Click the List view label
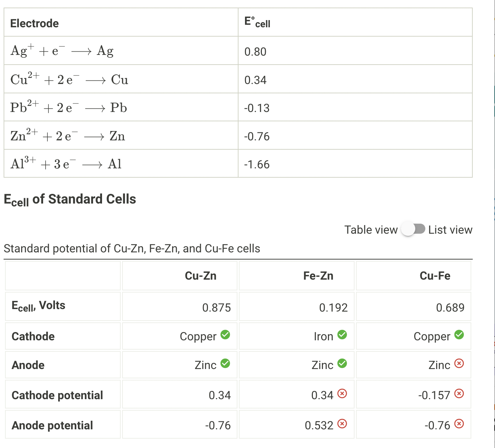This screenshot has height=448, width=495. tap(450, 229)
